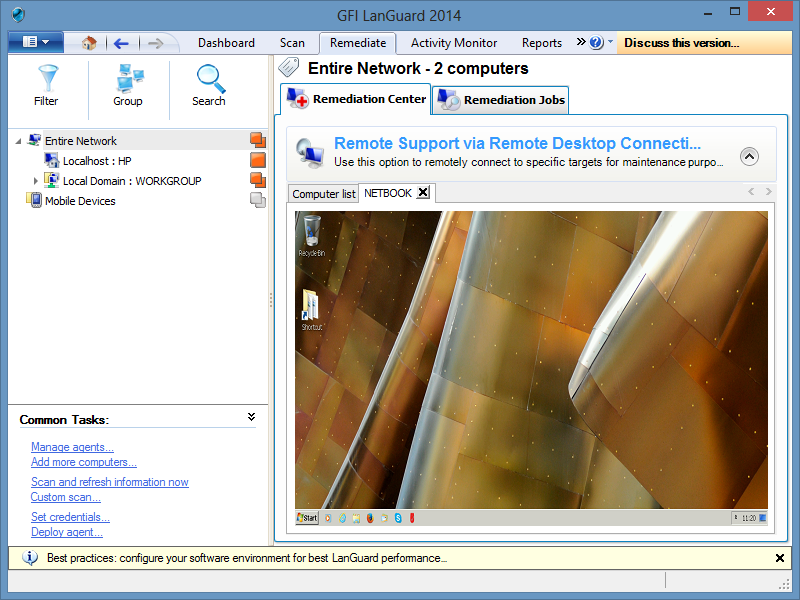The width and height of the screenshot is (800, 600).
Task: Open the Search magnifier tool
Action: pyautogui.click(x=209, y=86)
